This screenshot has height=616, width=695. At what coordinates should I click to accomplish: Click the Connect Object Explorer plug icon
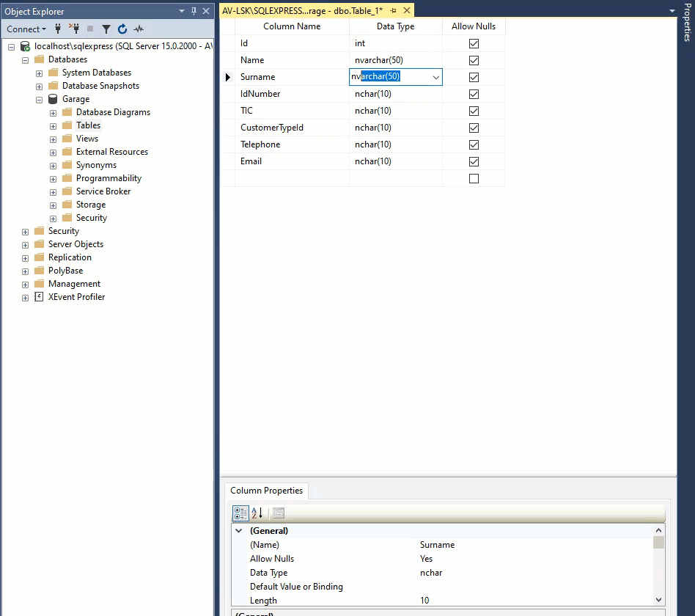(x=58, y=29)
